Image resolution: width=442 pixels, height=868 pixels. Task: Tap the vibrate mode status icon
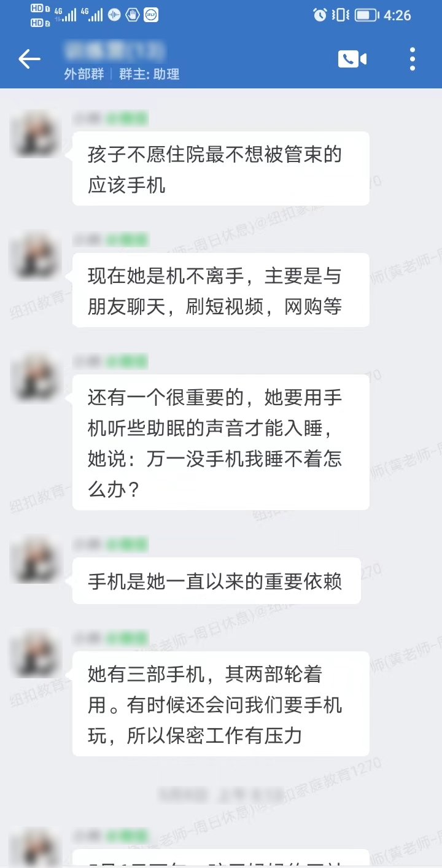340,15
